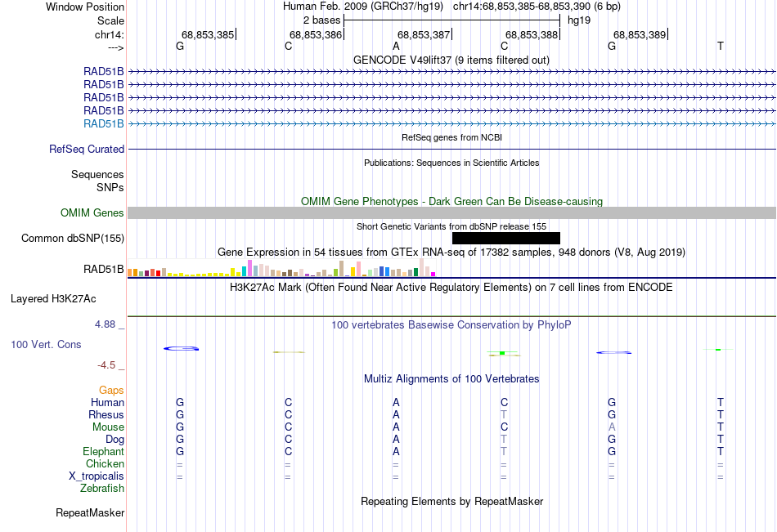This screenshot has height=532, width=777.
Task: Click the 100 Vert. Cons label
Action: (x=46, y=344)
